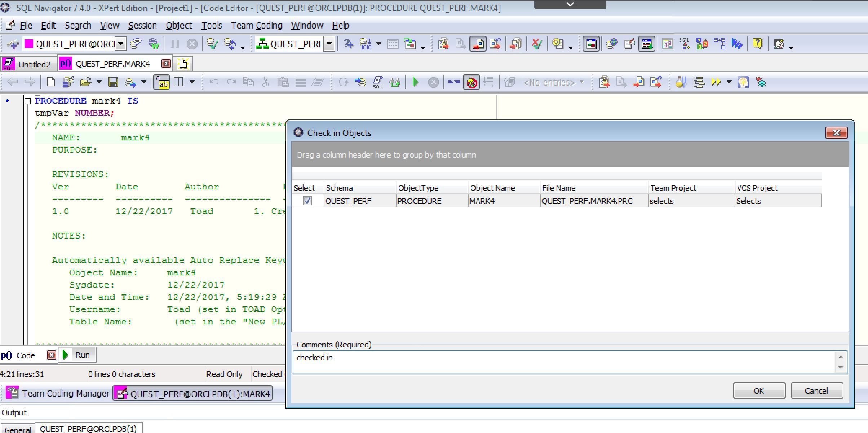The image size is (868, 433).
Task: Click the green trees icon
Action: (395, 82)
